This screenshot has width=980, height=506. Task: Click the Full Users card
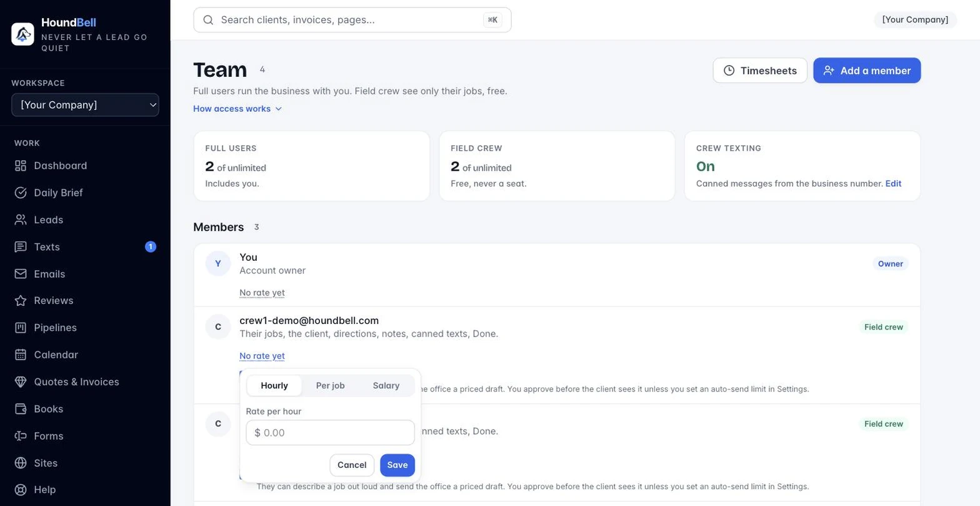pos(312,166)
